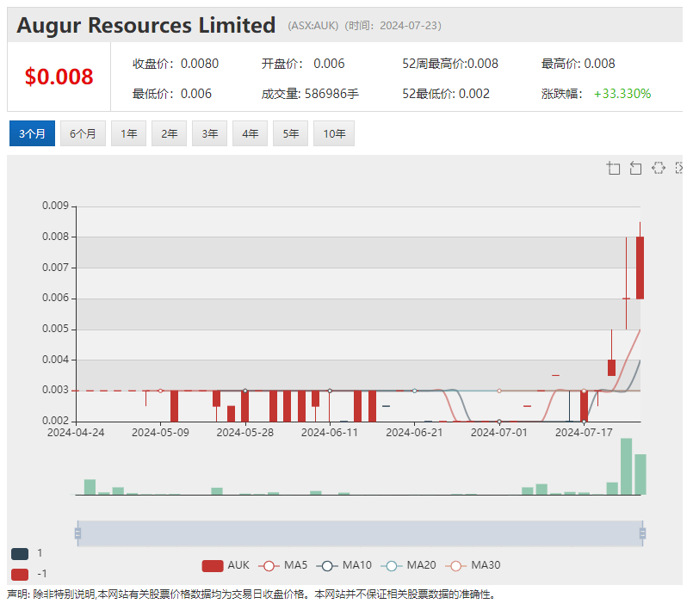Click the 2024-07-17 date axis label
Image resolution: width=693 pixels, height=616 pixels.
click(x=584, y=433)
